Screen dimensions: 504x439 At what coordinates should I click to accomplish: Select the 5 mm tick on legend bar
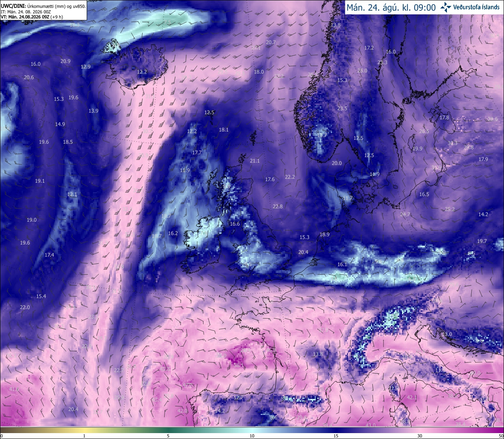[168, 436]
